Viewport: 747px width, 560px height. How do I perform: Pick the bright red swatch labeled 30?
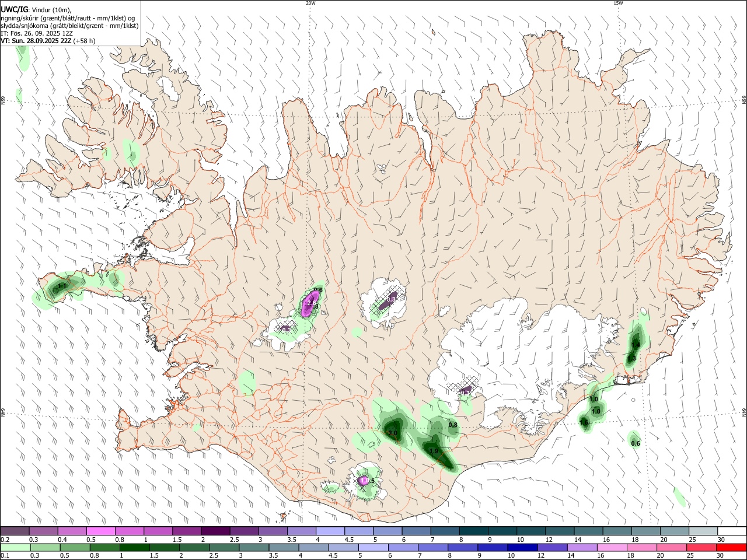(x=731, y=547)
